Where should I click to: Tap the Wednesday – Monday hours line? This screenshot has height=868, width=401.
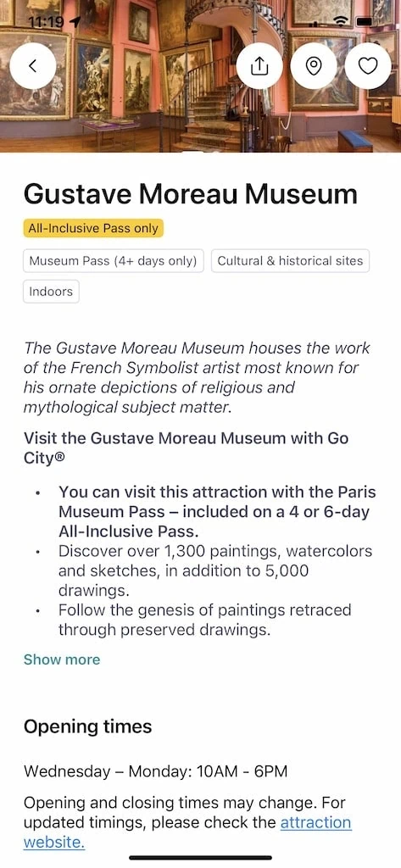(155, 771)
